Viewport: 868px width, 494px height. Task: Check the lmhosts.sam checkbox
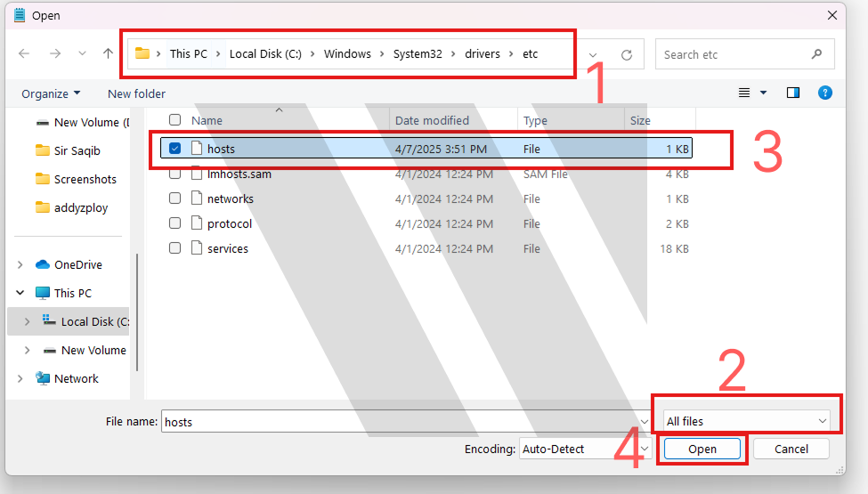pos(174,174)
